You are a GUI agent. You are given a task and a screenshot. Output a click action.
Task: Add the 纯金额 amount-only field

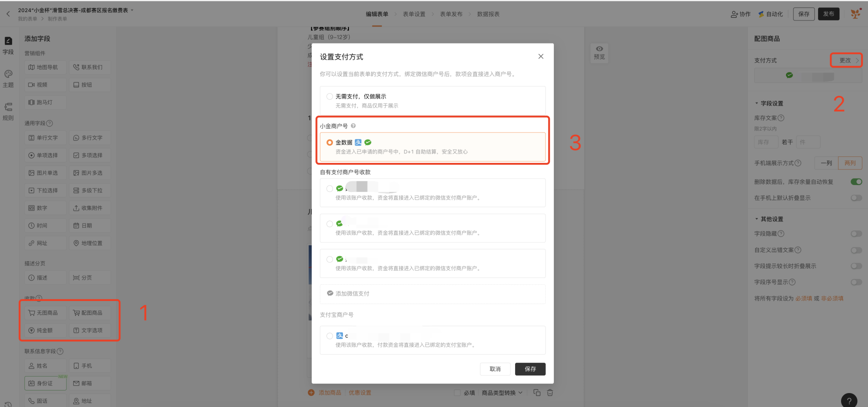(46, 330)
